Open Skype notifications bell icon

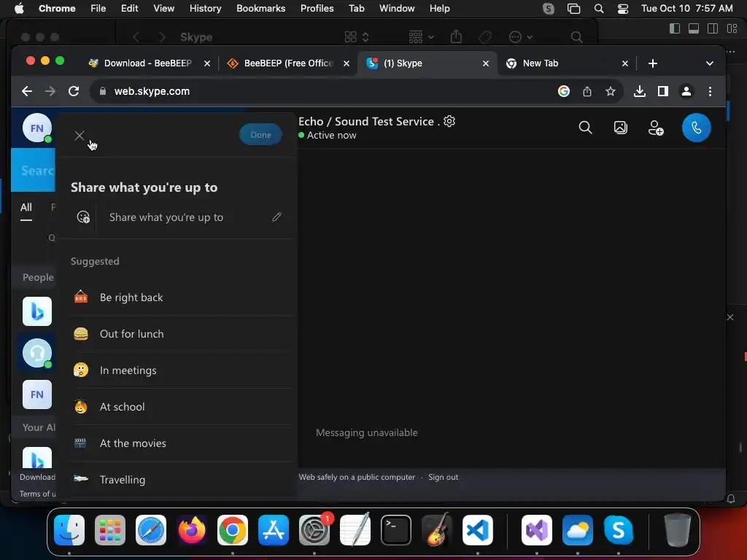[731, 499]
